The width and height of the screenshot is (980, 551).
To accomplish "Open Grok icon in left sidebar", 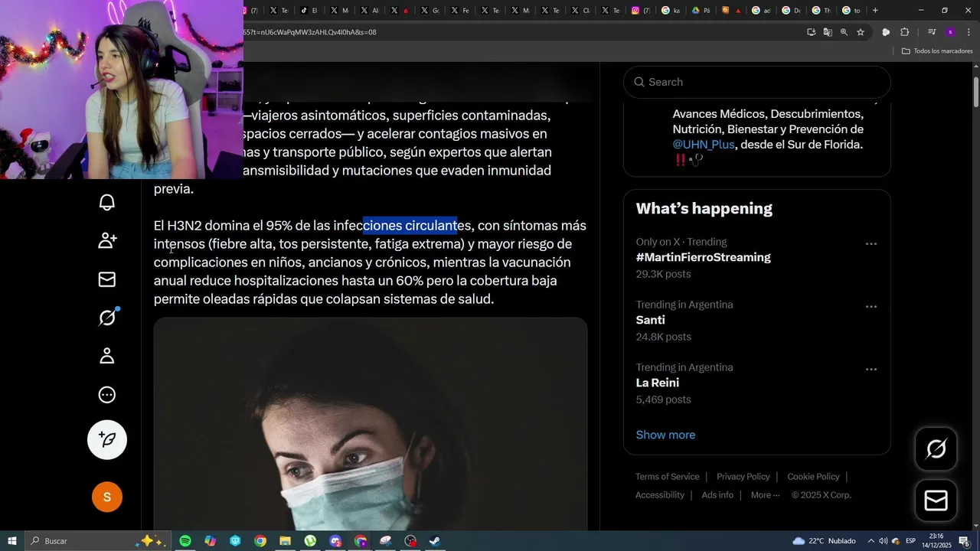I will click(x=107, y=317).
